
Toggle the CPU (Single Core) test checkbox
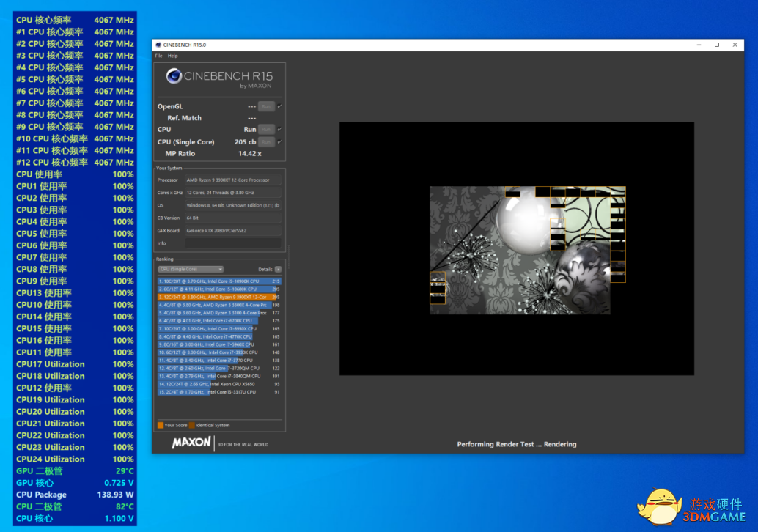279,142
